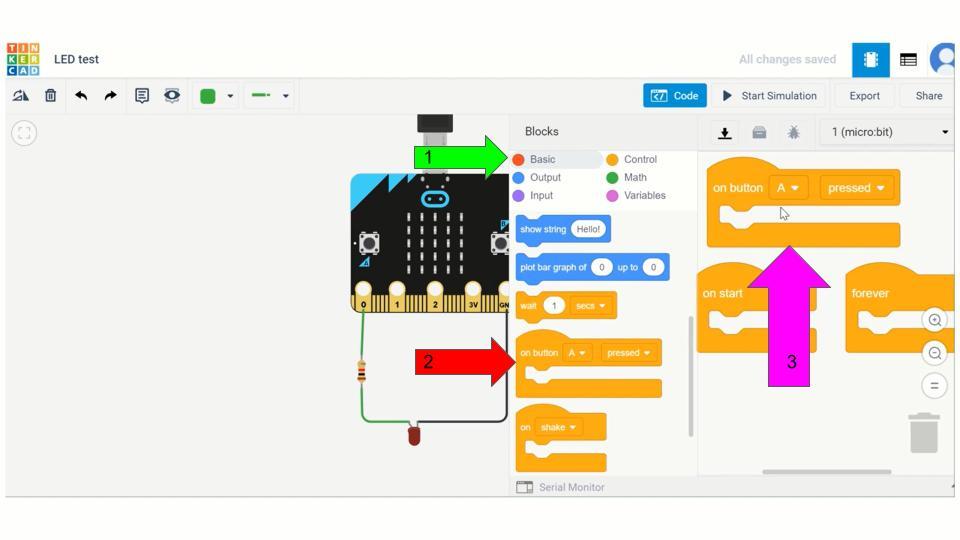Open the Serial Monitor panel
Screen dimensions: 960x540
click(560, 487)
